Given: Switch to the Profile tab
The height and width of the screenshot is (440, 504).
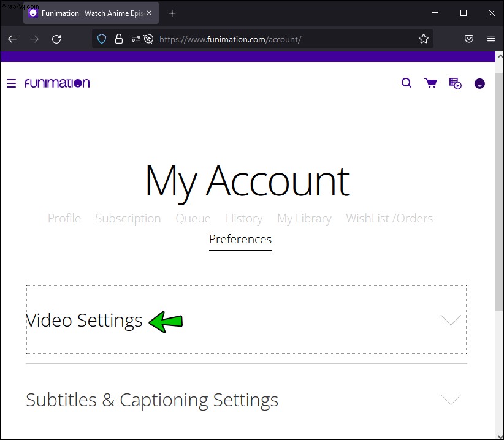Looking at the screenshot, I should pos(64,218).
